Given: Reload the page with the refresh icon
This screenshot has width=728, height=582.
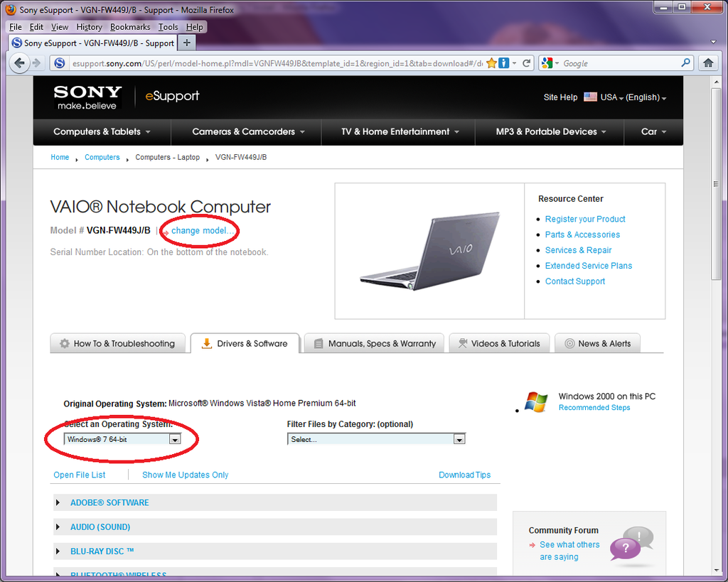Looking at the screenshot, I should pos(527,63).
